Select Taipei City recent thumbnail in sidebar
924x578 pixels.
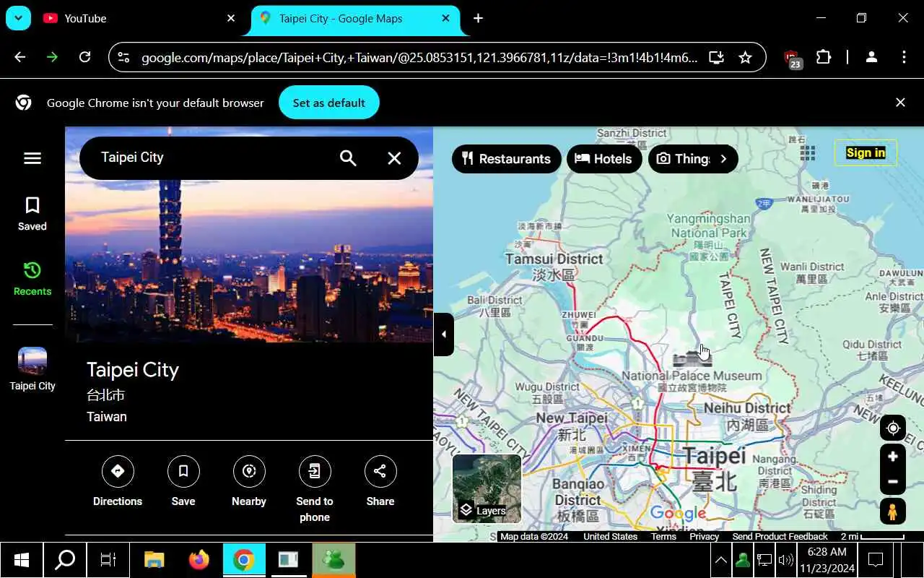point(32,369)
